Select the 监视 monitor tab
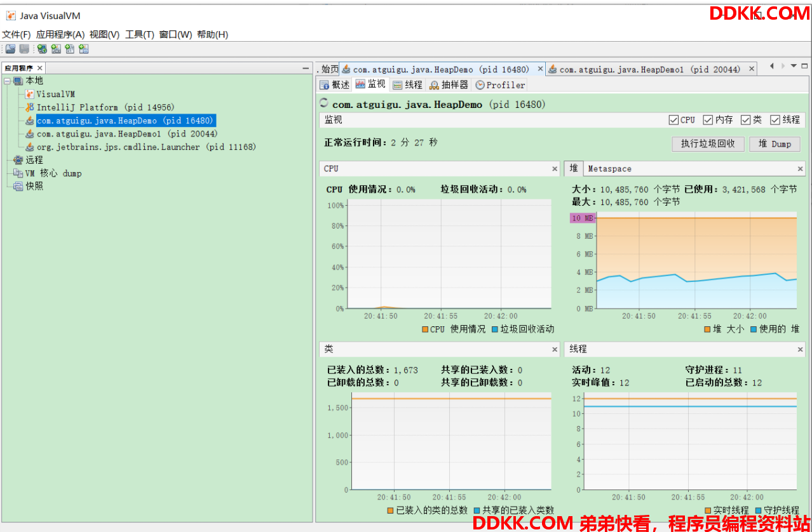812x532 pixels. pyautogui.click(x=370, y=84)
